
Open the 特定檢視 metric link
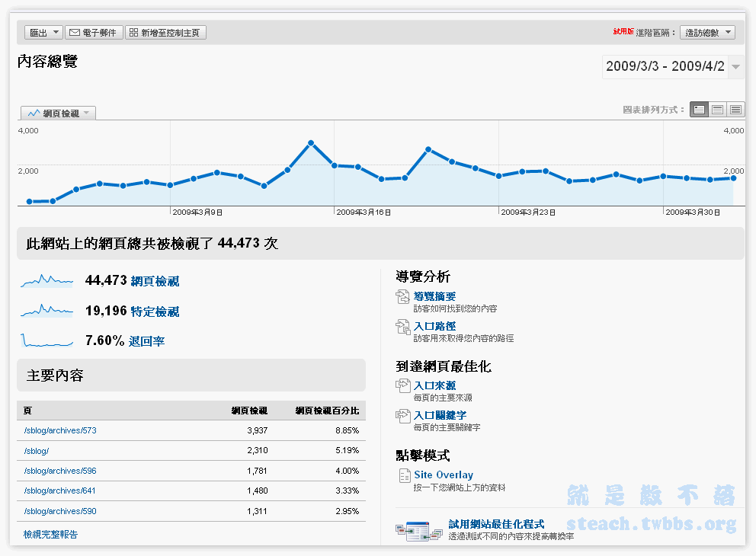(x=155, y=312)
